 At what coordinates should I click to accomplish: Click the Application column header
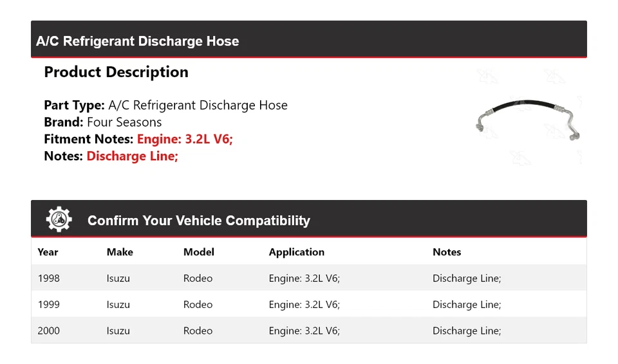pyautogui.click(x=296, y=252)
